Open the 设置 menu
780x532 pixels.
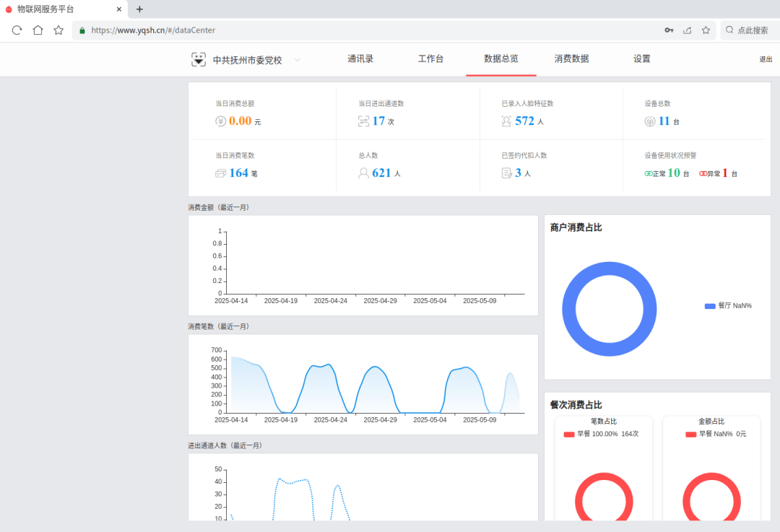pyautogui.click(x=641, y=59)
